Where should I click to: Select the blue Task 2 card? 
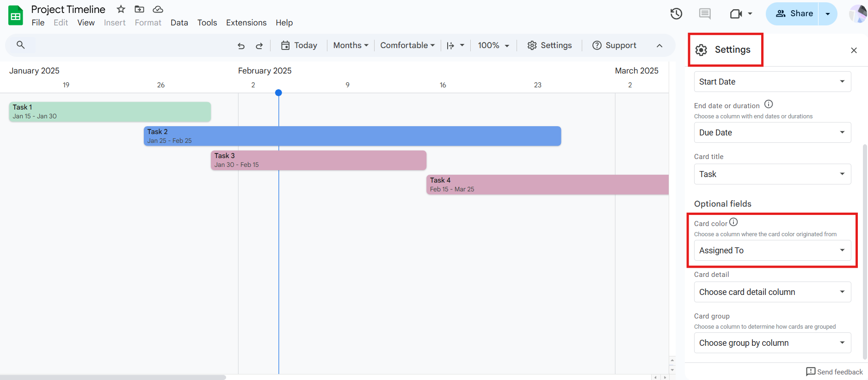coord(352,136)
